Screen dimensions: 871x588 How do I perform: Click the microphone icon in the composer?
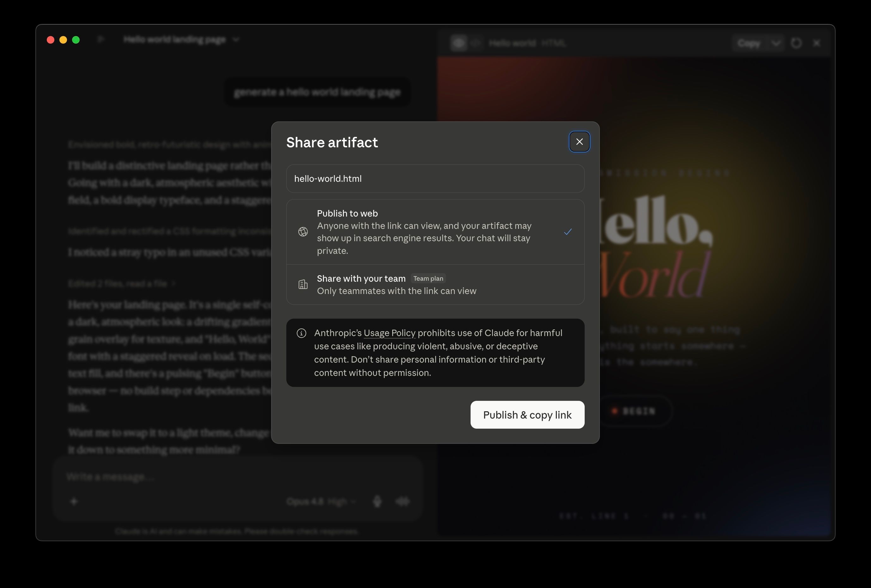pyautogui.click(x=377, y=501)
